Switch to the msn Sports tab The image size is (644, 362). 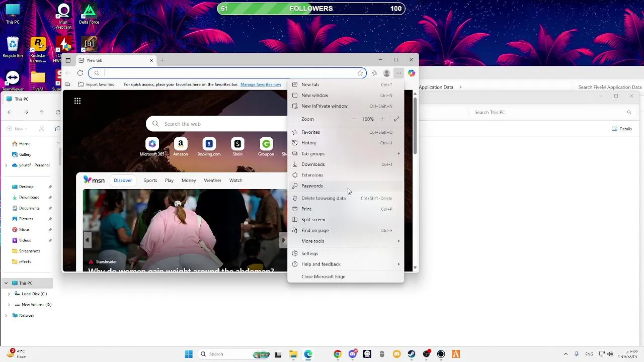tap(150, 180)
